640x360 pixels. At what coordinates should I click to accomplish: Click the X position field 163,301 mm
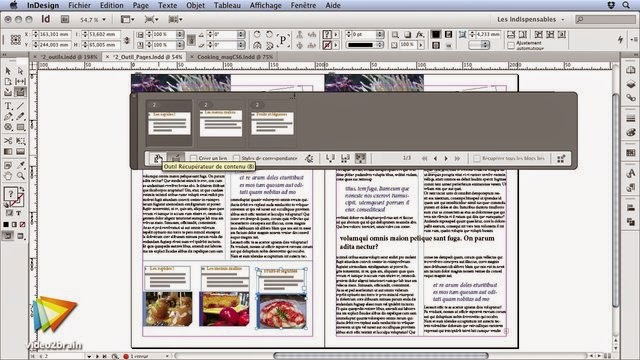coord(54,35)
